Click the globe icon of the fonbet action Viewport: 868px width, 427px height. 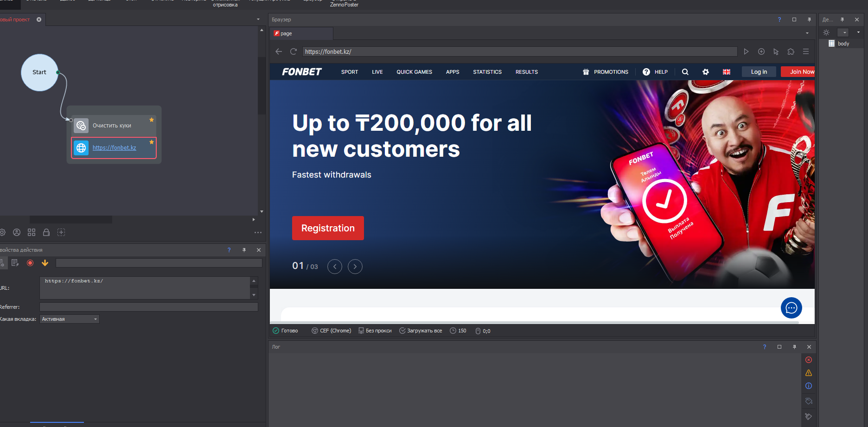pyautogui.click(x=81, y=148)
